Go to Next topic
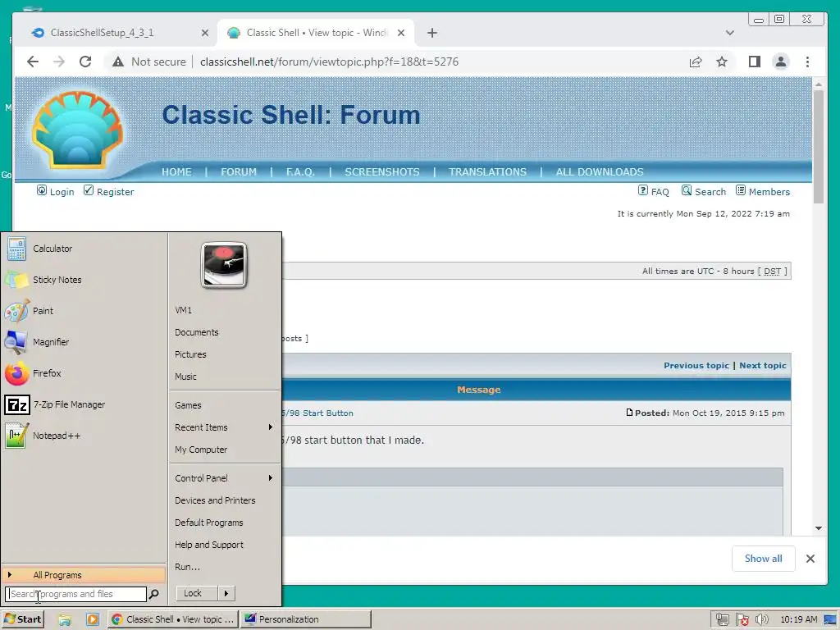Viewport: 840px width, 630px height. click(x=763, y=365)
